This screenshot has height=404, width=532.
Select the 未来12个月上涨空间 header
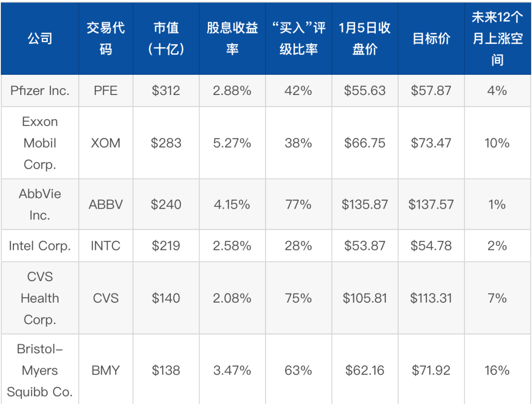click(x=498, y=38)
